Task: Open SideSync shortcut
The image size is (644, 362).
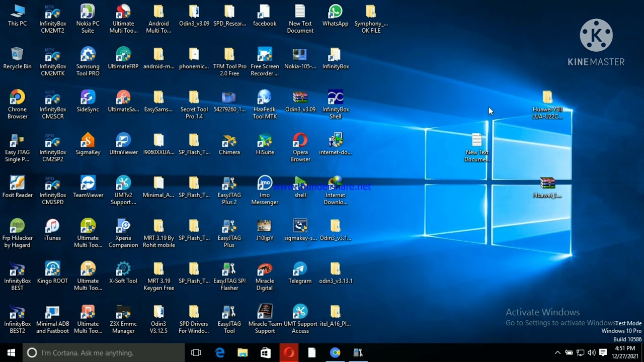Action: pyautogui.click(x=88, y=102)
